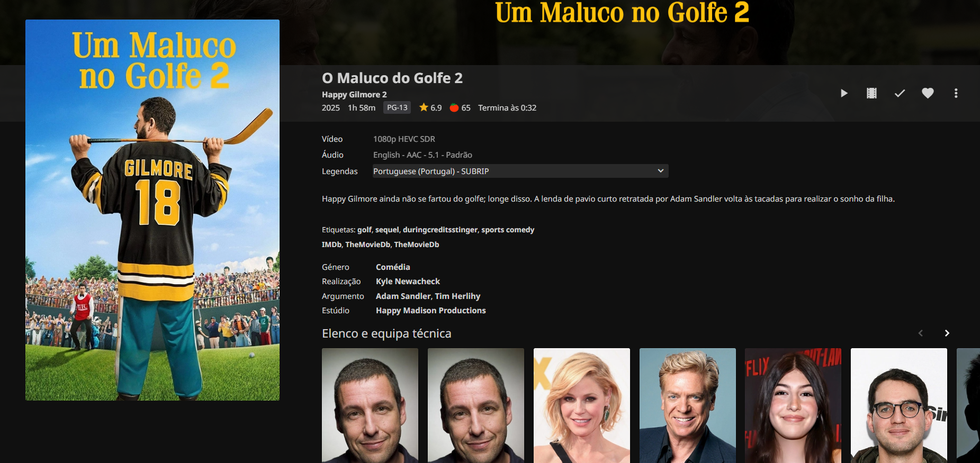Viewport: 980px width, 463px height.
Task: Click the previous cast arrow
Action: tap(921, 333)
